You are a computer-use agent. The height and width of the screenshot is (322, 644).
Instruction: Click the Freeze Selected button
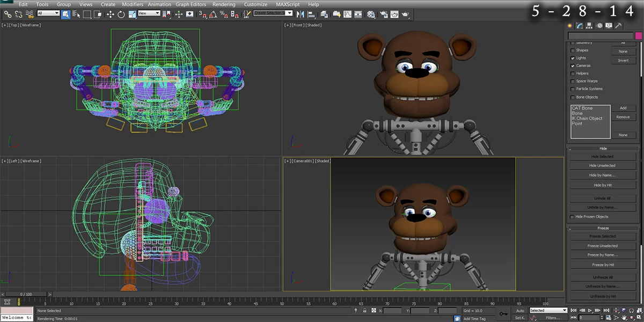pos(603,236)
